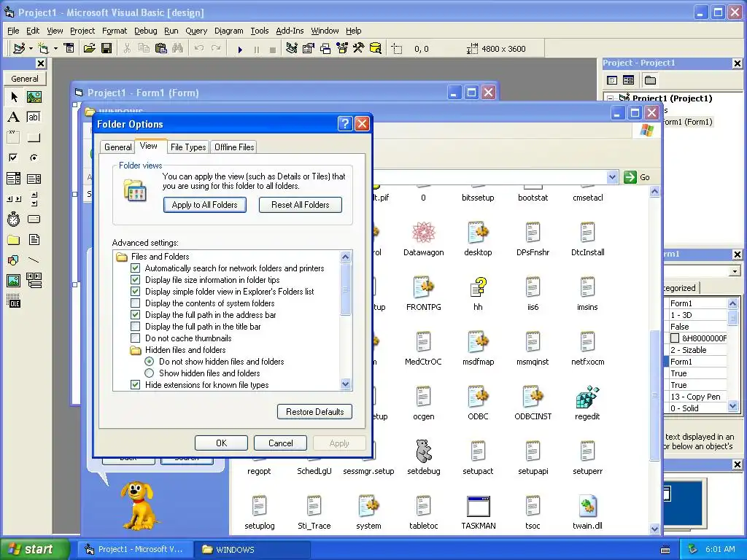Image resolution: width=747 pixels, height=560 pixels.
Task: Enable full path in the title bar
Action: [135, 326]
